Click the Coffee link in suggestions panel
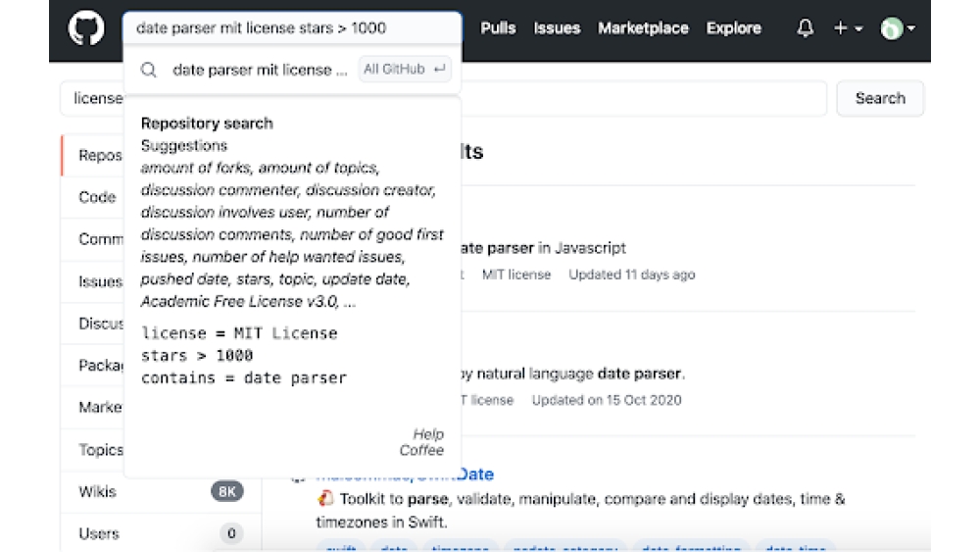 point(421,450)
